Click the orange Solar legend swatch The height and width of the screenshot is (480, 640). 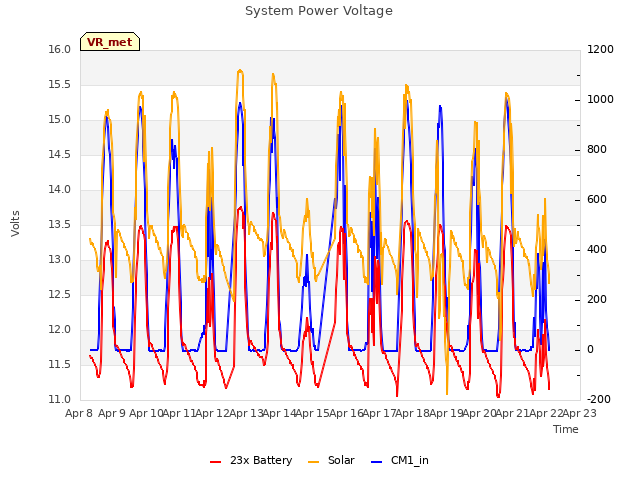[313, 462]
